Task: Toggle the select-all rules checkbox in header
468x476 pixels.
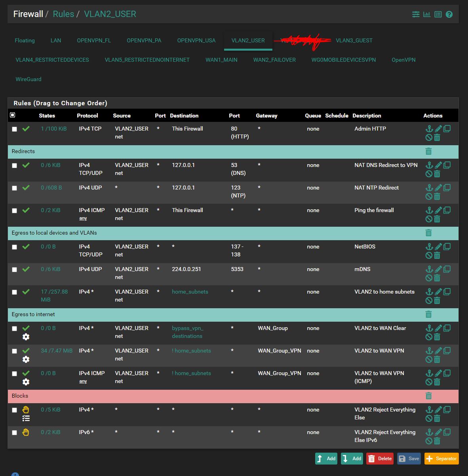Action: point(13,115)
